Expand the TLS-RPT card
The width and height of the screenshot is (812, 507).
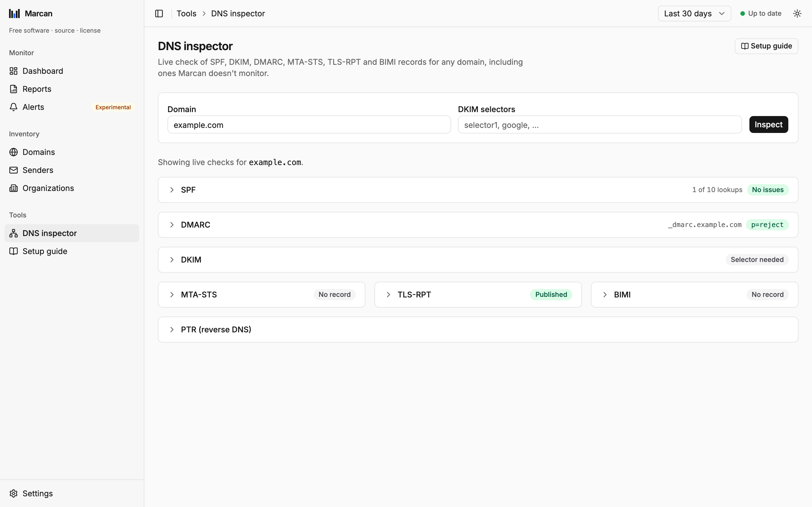[478, 294]
